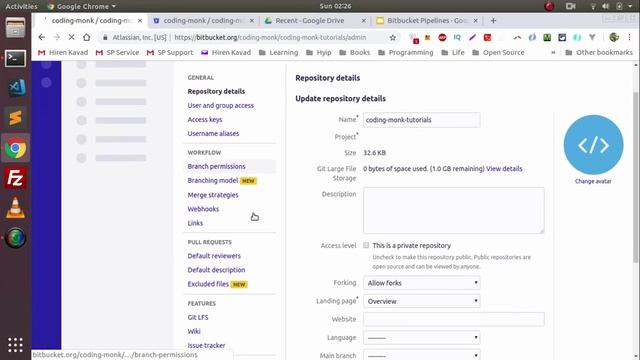Viewport: 640px width, 360px height.
Task: Open Excluded files settings
Action: pos(208,284)
